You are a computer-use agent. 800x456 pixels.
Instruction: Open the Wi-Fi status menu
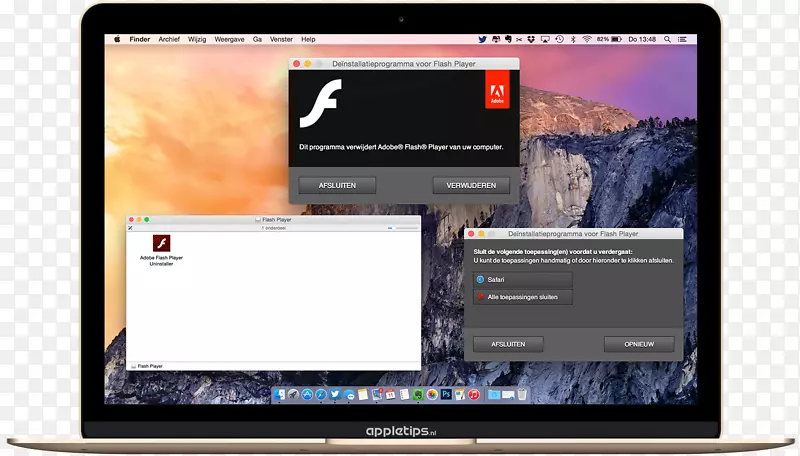(x=587, y=39)
